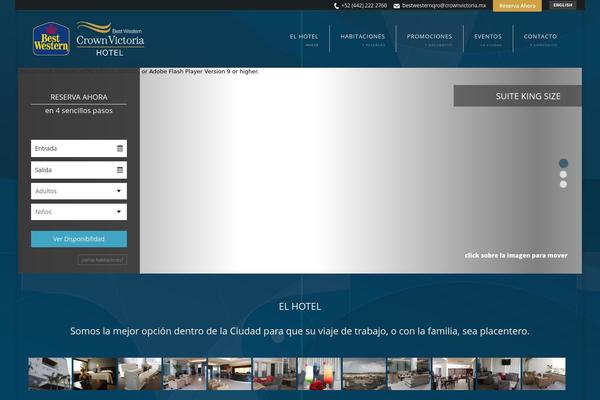Click the envelope email icon
This screenshot has width=600, height=400.
tap(396, 6)
